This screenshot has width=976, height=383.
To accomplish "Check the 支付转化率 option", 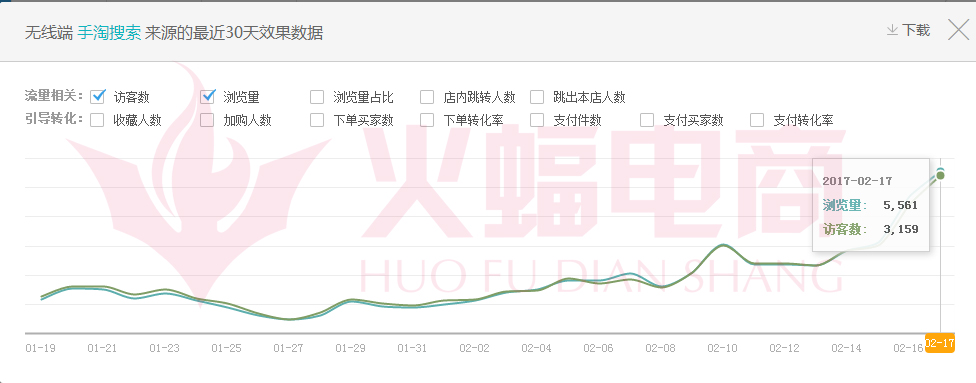I will coord(757,120).
